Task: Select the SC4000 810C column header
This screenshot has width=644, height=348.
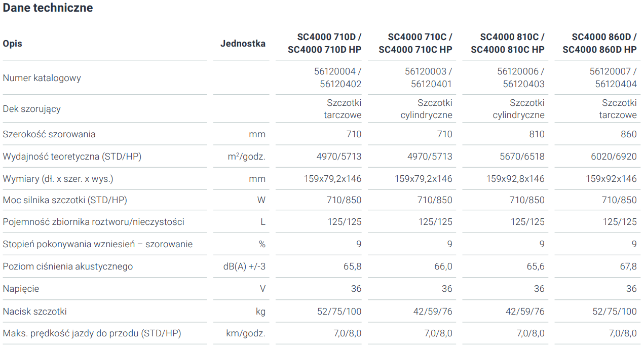Action: 508,44
